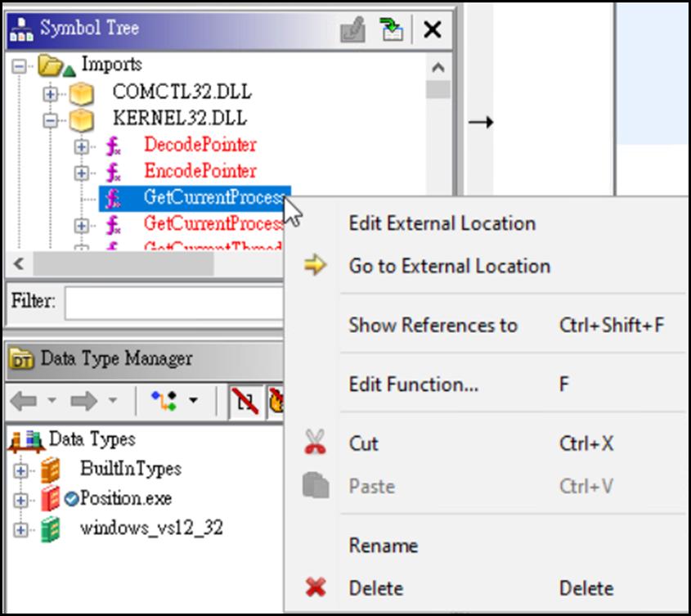Screen dimensions: 691x616
Task: Select the KERNEL32.DLL tree entry
Action: pyautogui.click(x=180, y=118)
